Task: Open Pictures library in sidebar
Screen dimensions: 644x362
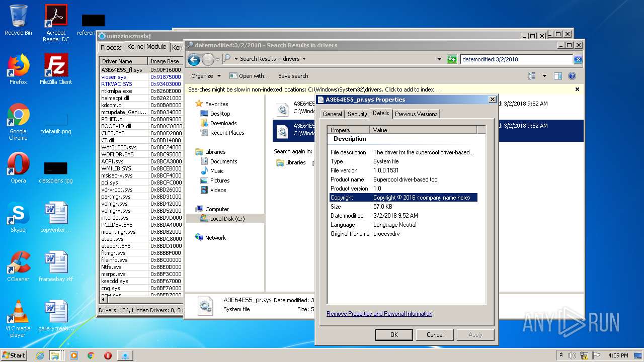Action: (x=220, y=180)
